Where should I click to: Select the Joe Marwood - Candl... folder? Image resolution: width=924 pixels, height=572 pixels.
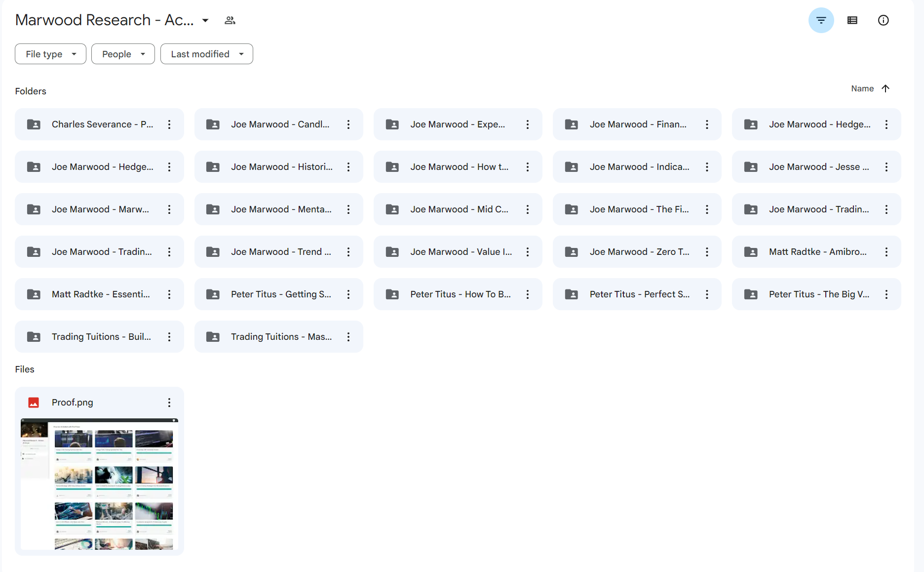[x=278, y=124]
